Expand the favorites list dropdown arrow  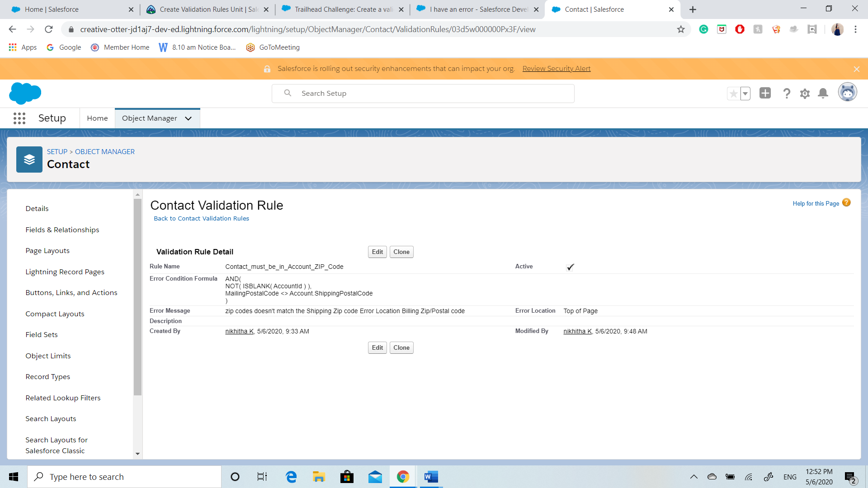coord(745,94)
